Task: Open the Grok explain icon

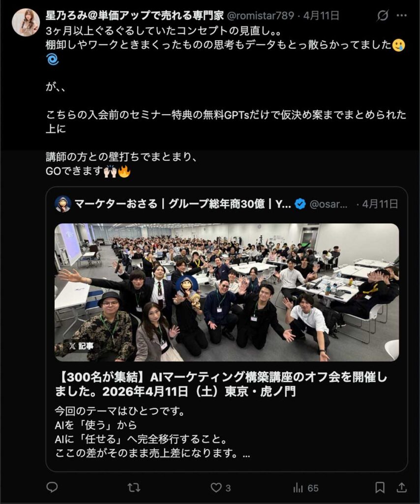Action: pos(383,15)
